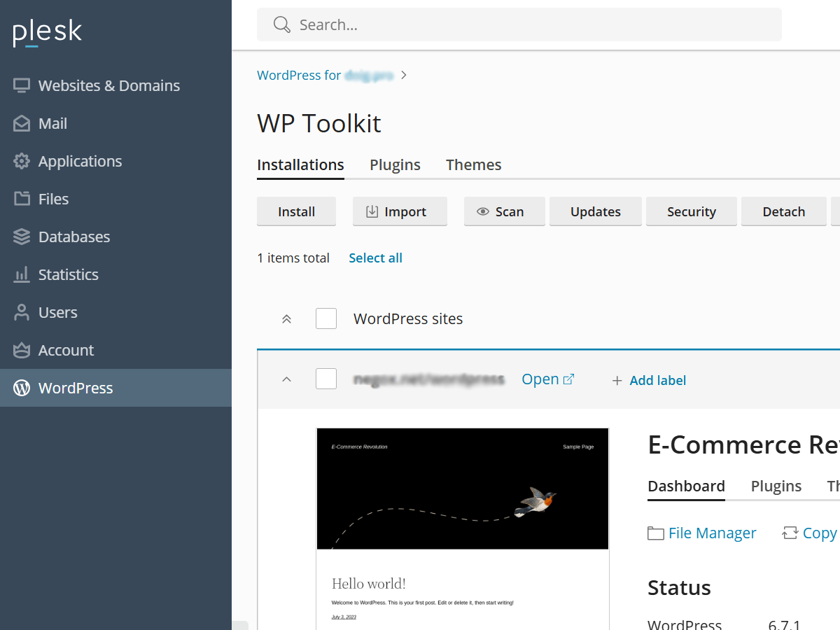
Task: Follow the WordPress for breadcrumb link
Action: (x=325, y=75)
